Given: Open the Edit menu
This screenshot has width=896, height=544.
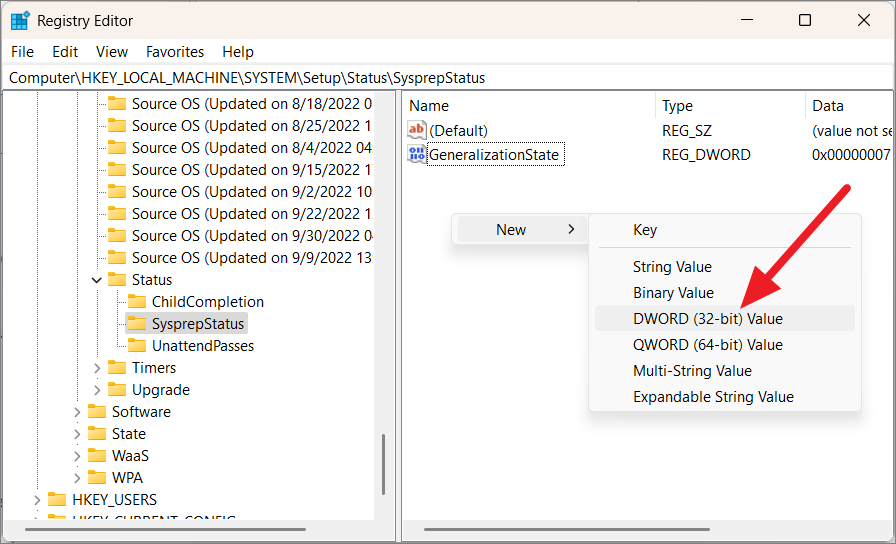Looking at the screenshot, I should point(65,51).
